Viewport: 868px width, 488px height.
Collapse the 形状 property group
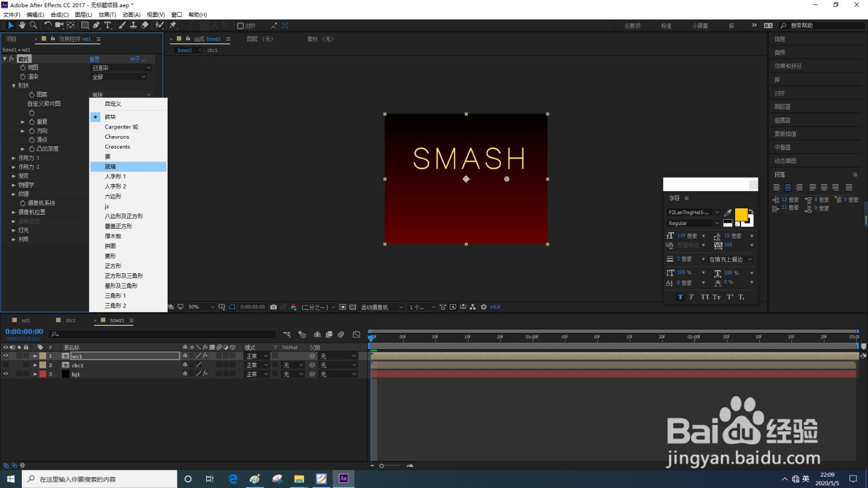tap(14, 86)
